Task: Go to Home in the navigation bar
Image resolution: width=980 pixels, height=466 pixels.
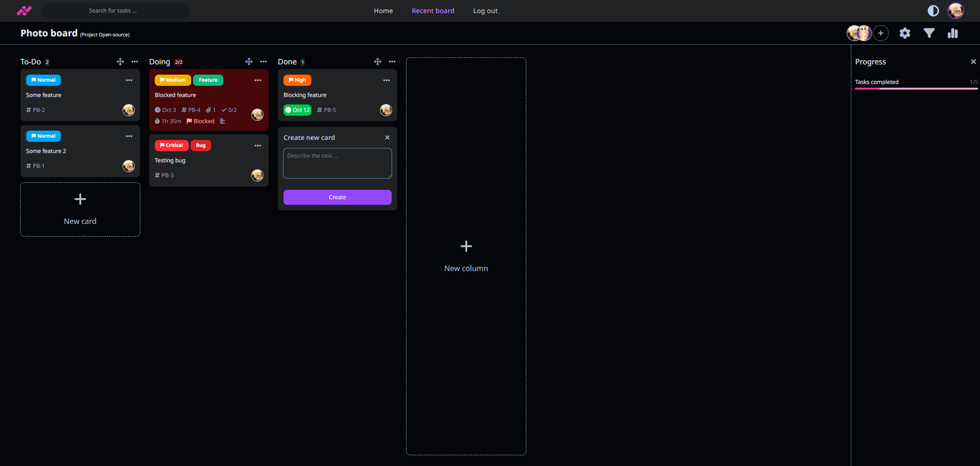Action: pos(383,10)
